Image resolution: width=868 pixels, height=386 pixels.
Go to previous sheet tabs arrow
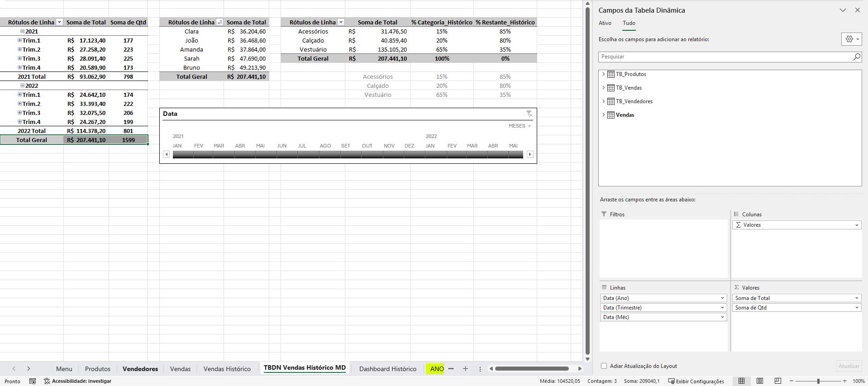pyautogui.click(x=14, y=369)
